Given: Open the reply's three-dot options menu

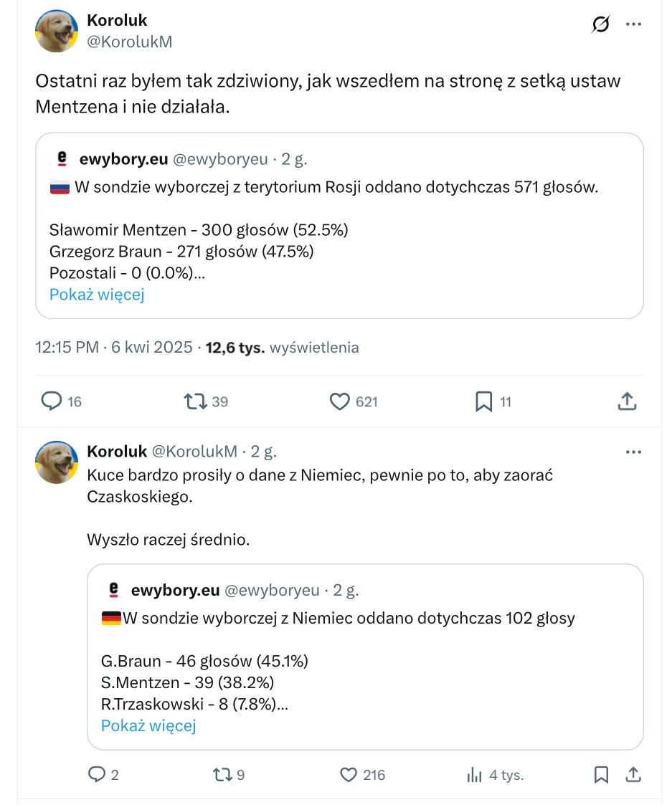Looking at the screenshot, I should click(x=633, y=451).
